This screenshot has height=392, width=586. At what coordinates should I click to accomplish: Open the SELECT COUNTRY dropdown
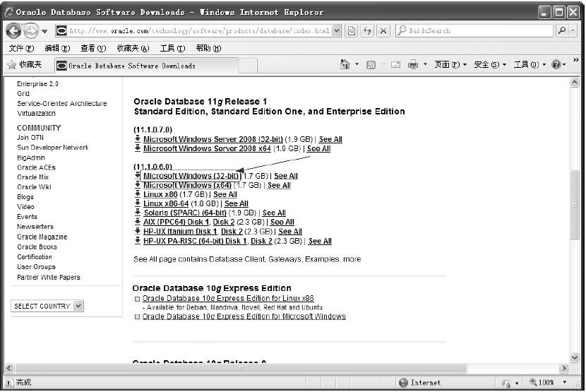(47, 306)
